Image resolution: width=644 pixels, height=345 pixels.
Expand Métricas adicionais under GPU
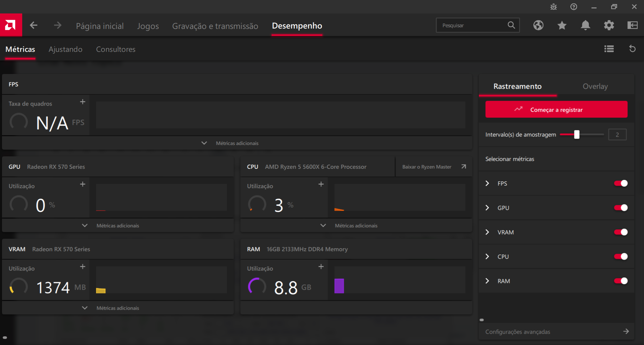pyautogui.click(x=118, y=226)
